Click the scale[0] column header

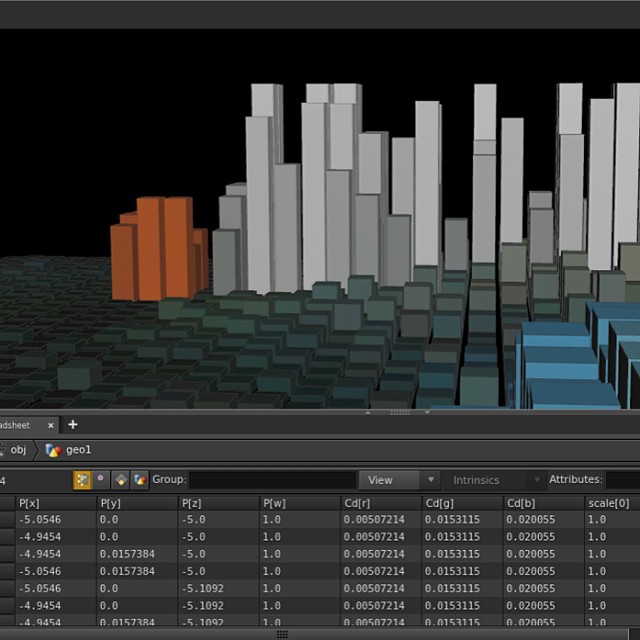tap(612, 503)
